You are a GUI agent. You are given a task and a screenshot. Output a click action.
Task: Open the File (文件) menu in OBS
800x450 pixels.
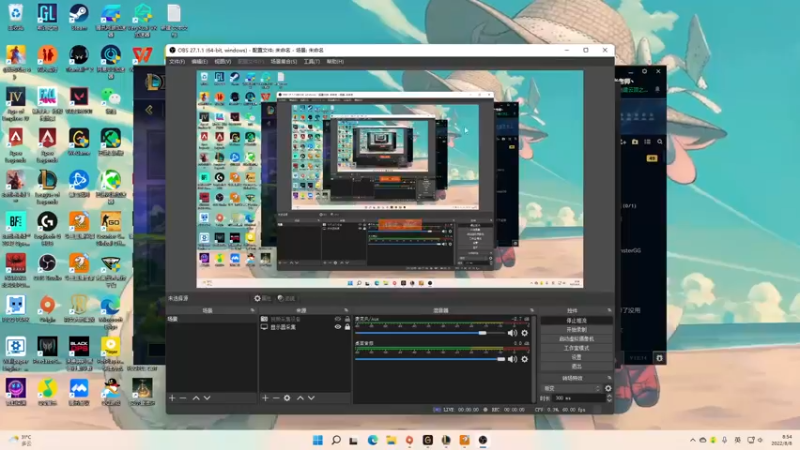click(177, 61)
